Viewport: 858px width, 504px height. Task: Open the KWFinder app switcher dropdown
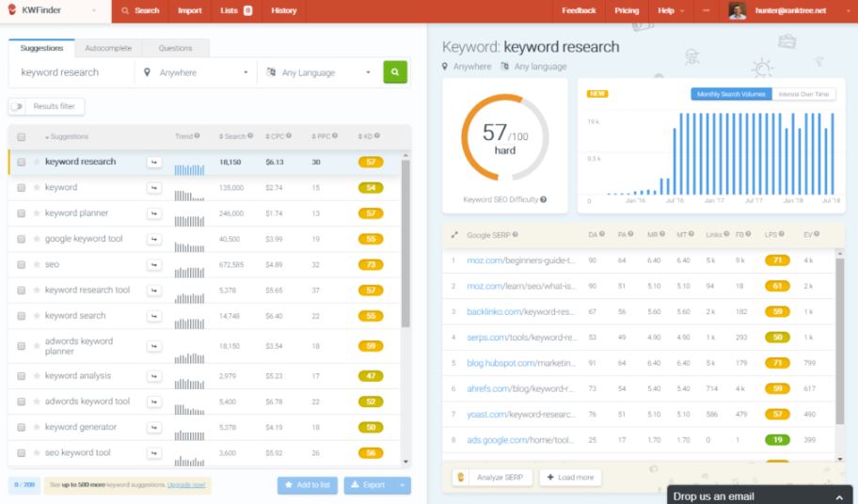[x=93, y=10]
